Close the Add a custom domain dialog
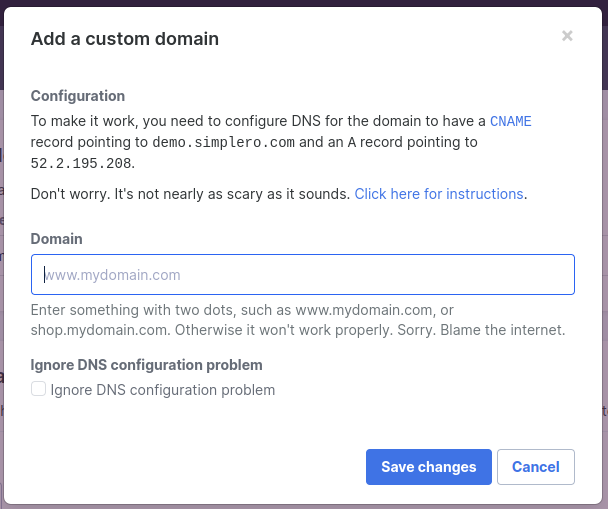Screen dimensions: 608x509 [567, 36]
